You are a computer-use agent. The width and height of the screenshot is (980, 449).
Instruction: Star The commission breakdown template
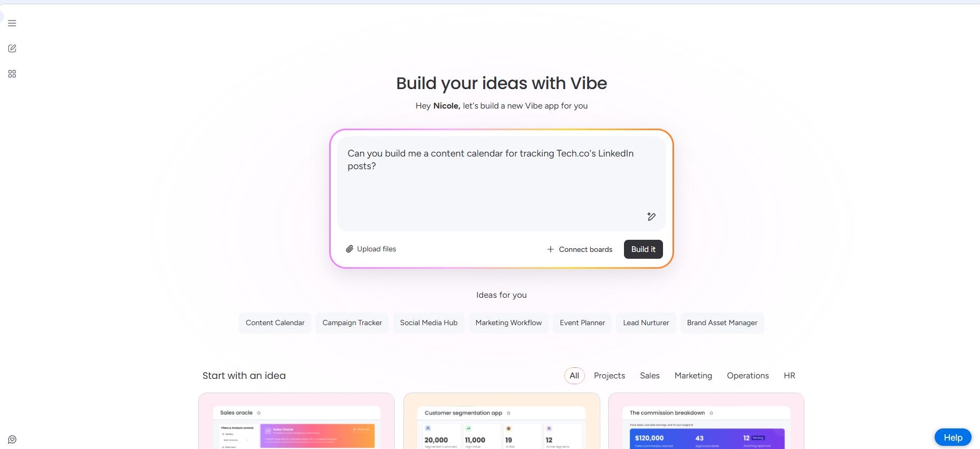(x=711, y=413)
